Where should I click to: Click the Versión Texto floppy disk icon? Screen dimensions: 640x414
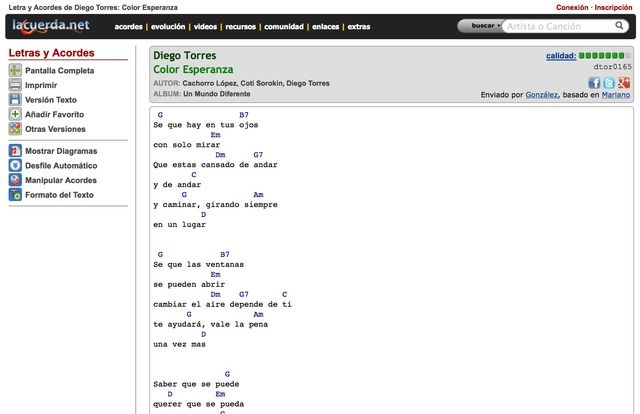click(15, 100)
